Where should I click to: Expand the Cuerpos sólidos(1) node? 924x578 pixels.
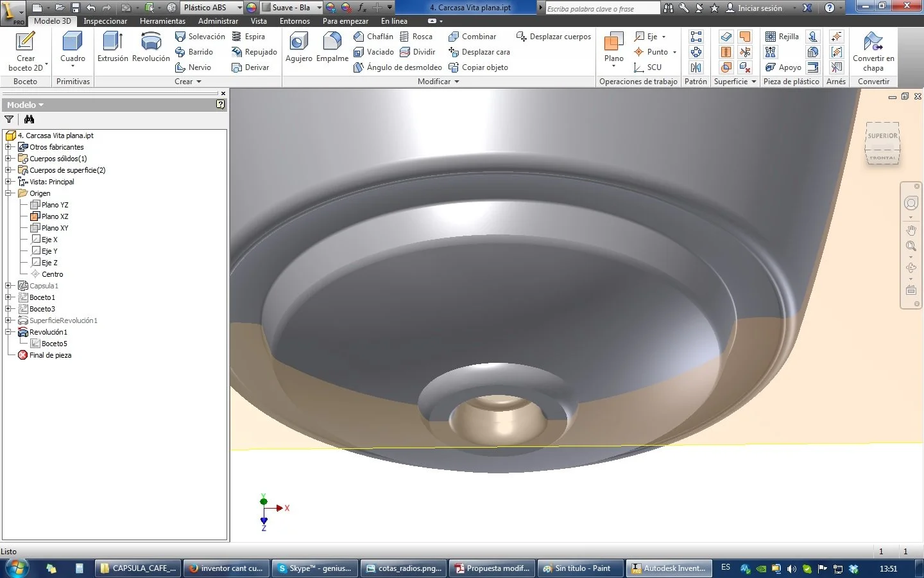(8, 159)
